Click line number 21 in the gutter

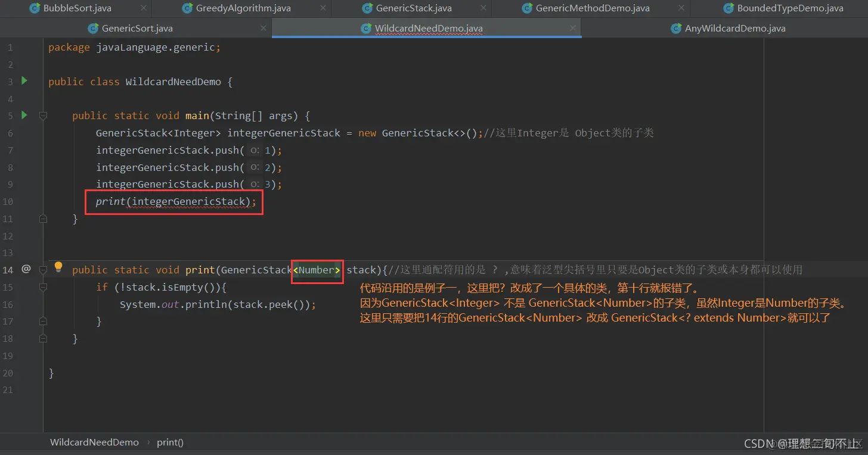(8, 389)
